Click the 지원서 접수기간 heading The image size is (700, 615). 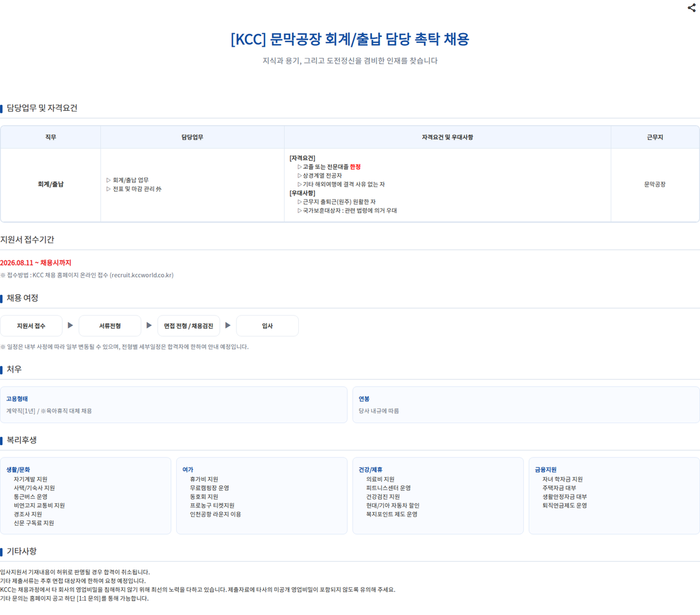tap(27, 240)
